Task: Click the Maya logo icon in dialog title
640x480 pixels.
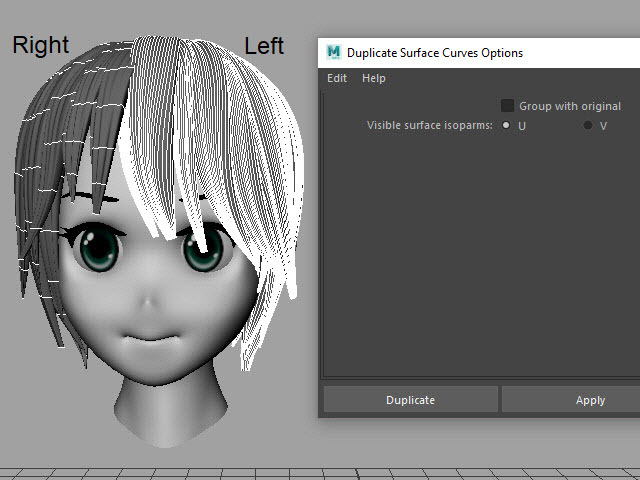Action: [333, 52]
